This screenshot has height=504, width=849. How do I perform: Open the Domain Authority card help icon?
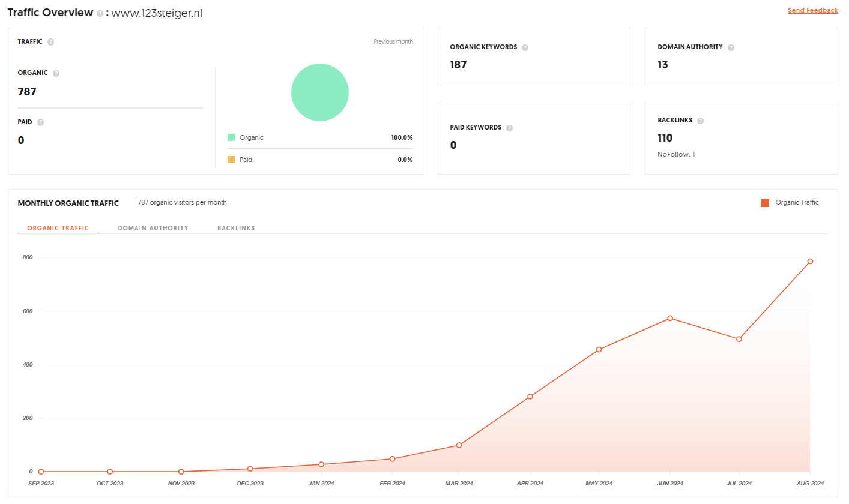coord(731,47)
